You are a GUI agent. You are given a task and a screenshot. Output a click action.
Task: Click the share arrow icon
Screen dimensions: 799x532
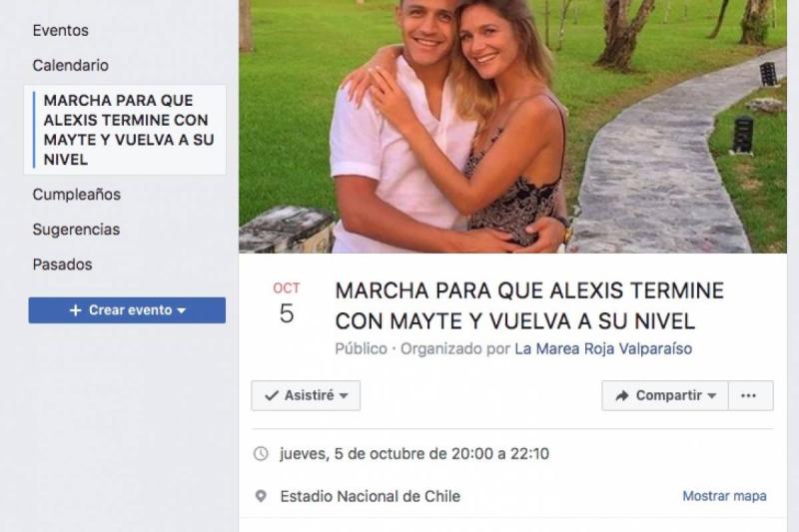[621, 395]
